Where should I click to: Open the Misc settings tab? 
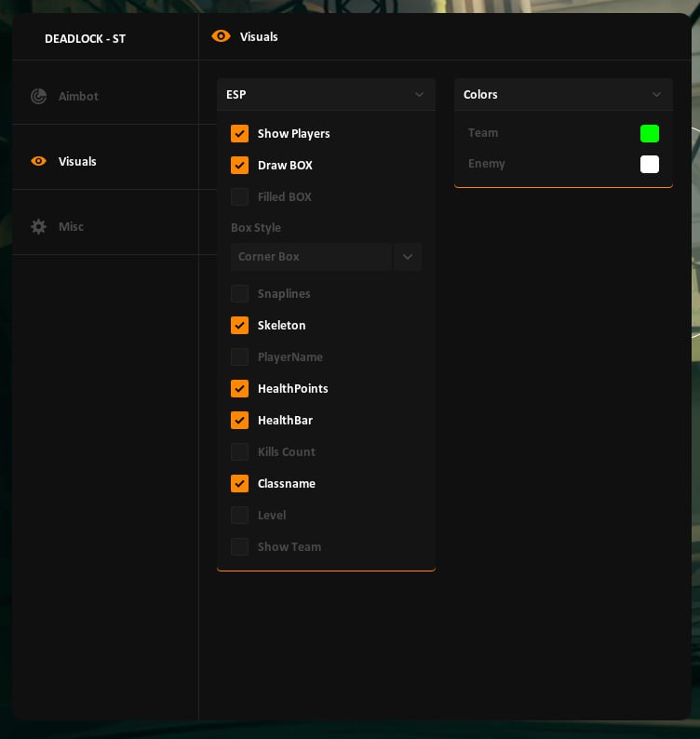click(71, 227)
